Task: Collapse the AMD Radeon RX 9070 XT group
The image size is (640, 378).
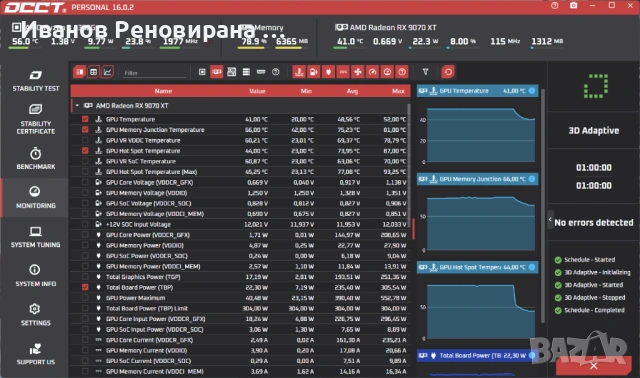Action: pyautogui.click(x=77, y=106)
